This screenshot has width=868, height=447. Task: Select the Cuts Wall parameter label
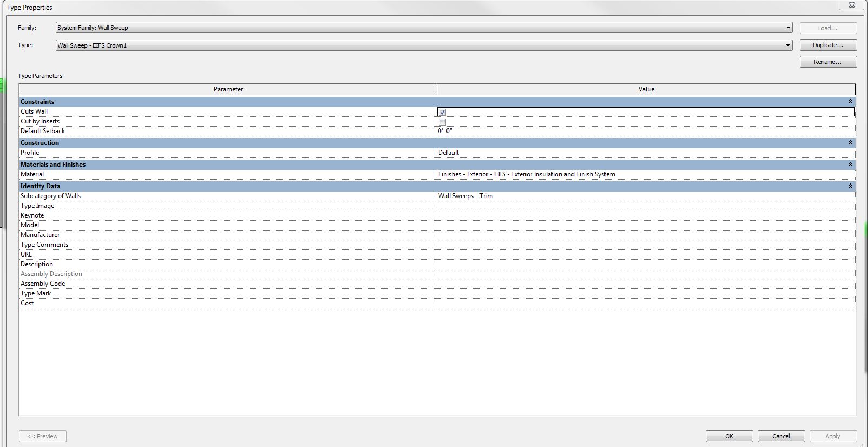(x=34, y=111)
